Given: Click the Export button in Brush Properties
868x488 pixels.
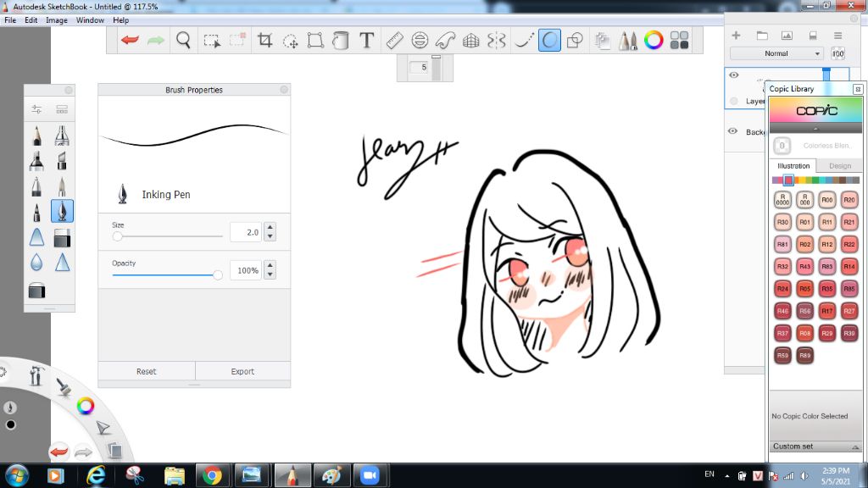Looking at the screenshot, I should pyautogui.click(x=242, y=371).
